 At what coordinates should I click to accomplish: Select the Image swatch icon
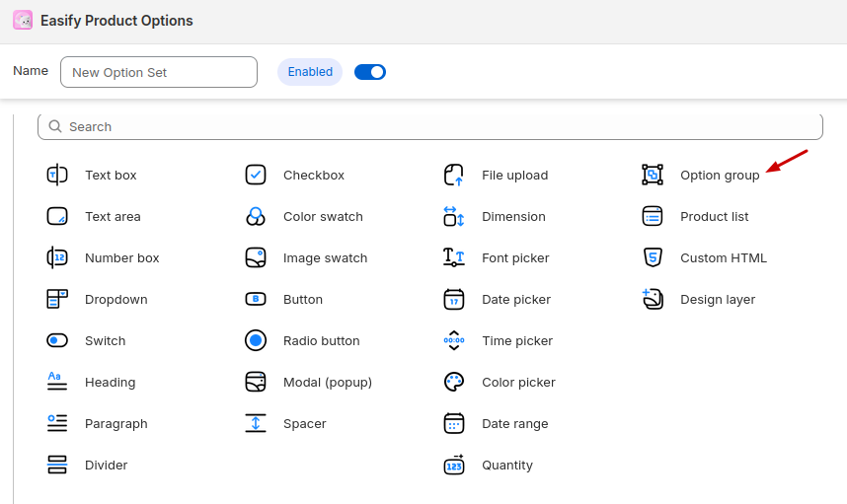(x=256, y=258)
